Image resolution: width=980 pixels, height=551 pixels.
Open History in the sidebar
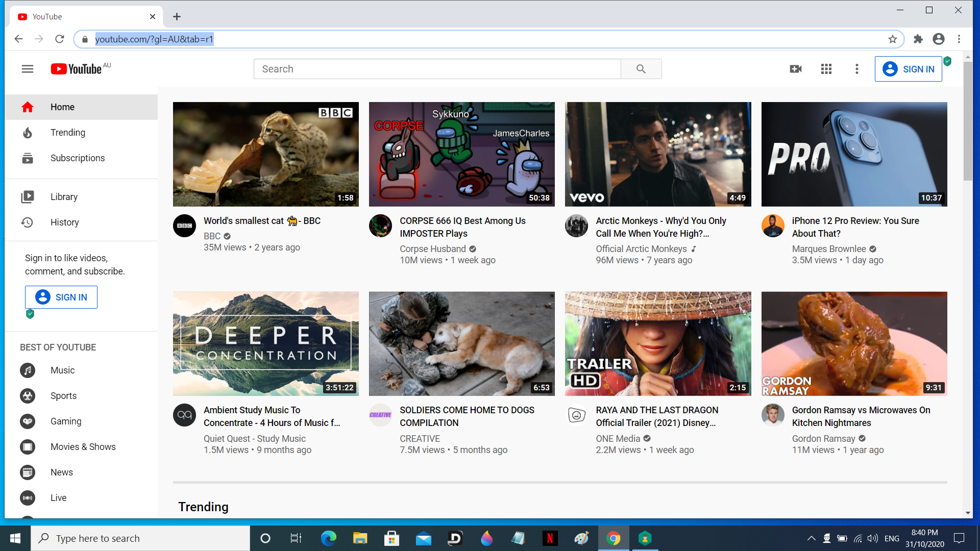[64, 222]
